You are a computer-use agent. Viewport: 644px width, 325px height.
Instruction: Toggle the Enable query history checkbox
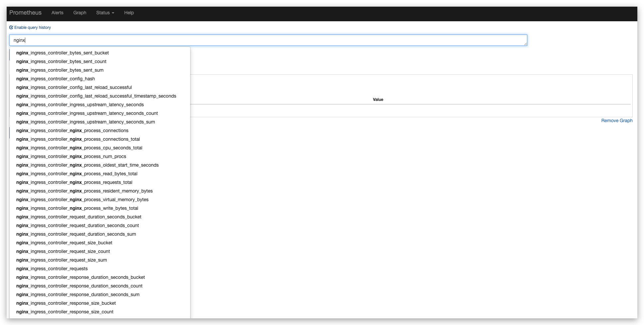click(x=11, y=28)
